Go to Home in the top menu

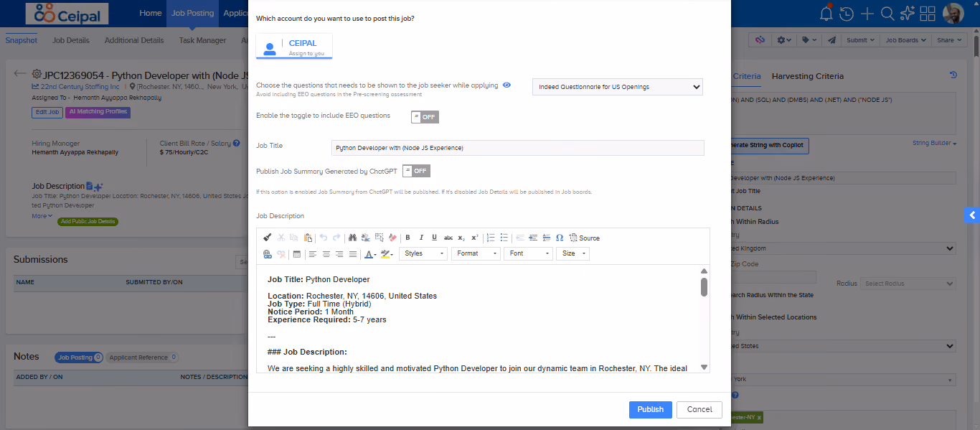[151, 13]
